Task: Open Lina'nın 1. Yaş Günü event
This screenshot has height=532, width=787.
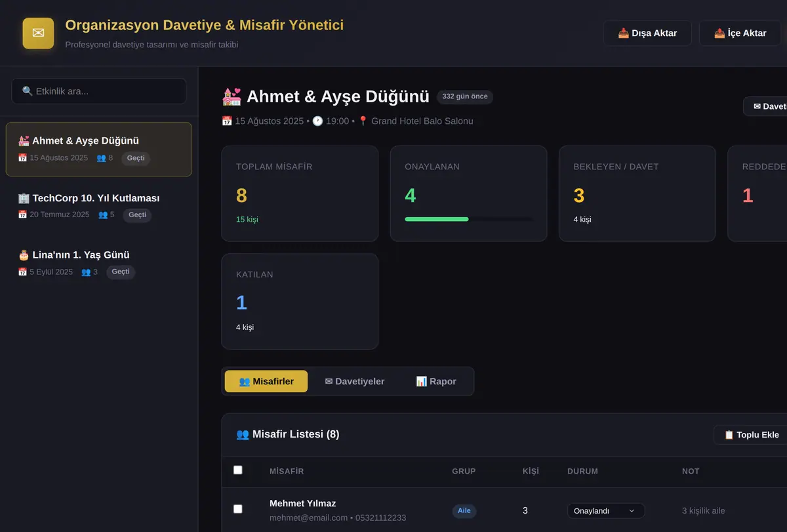Action: coord(99,263)
